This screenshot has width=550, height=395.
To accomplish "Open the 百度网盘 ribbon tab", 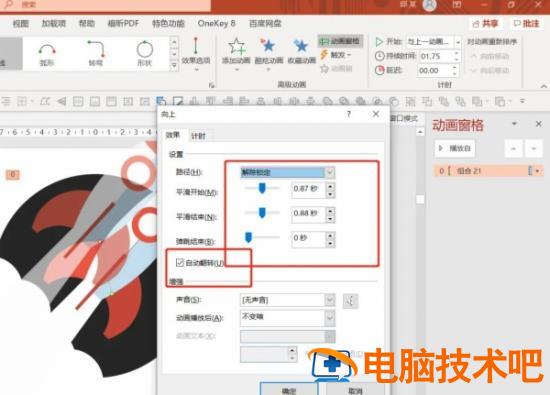I will [265, 24].
